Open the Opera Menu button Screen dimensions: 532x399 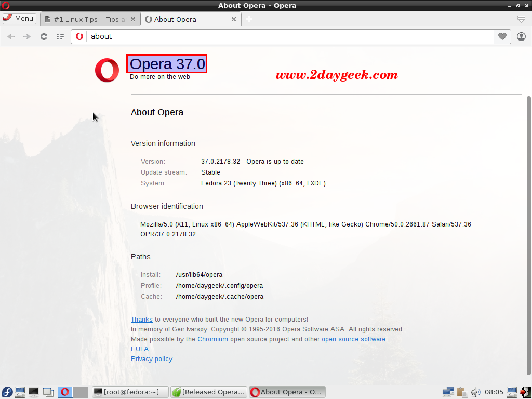(x=19, y=18)
